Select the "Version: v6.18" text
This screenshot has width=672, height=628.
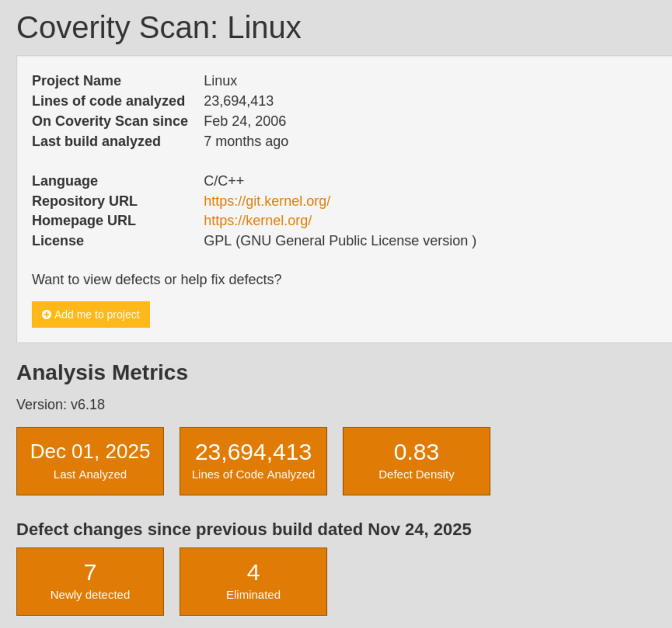click(x=61, y=404)
